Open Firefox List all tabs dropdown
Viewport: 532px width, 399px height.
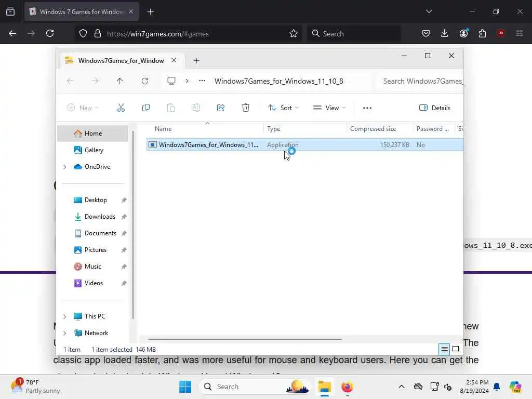coord(429,11)
